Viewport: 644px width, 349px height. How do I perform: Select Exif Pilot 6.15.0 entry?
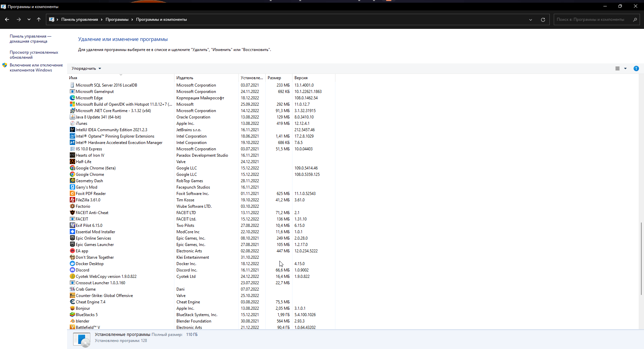click(x=201, y=226)
